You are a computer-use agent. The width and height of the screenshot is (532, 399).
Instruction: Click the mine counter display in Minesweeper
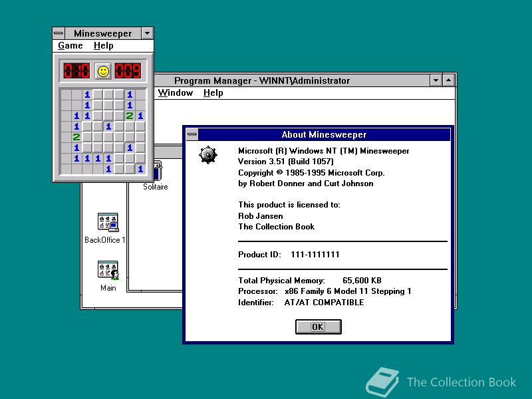76,71
